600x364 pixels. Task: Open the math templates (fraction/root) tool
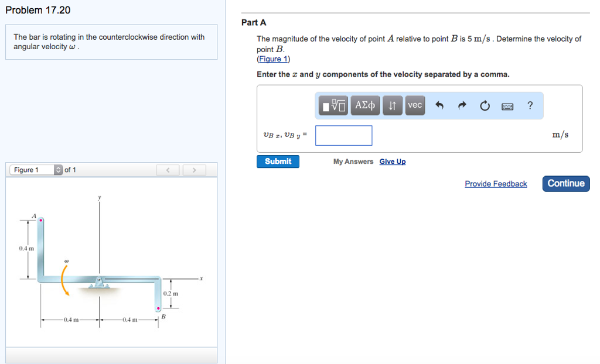[x=334, y=106]
